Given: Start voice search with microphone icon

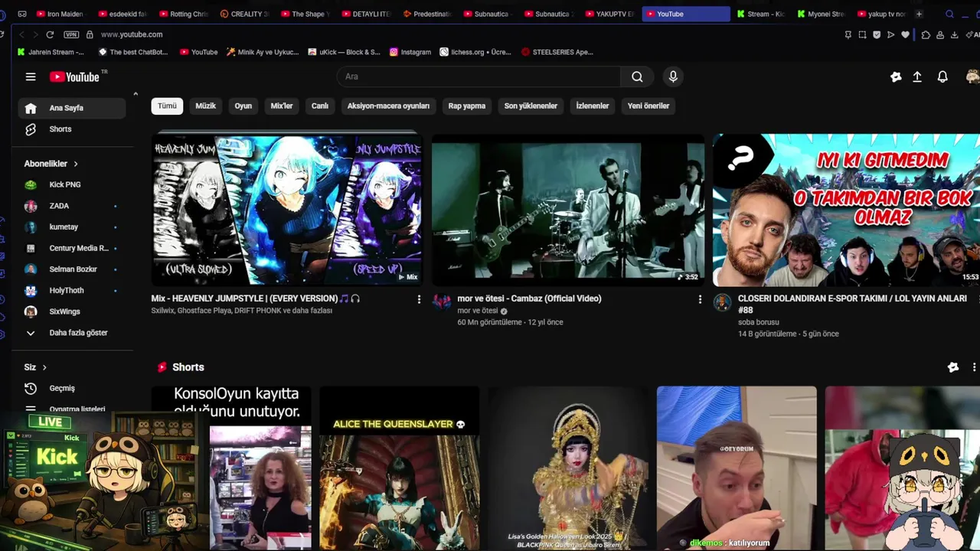Looking at the screenshot, I should pyautogui.click(x=673, y=77).
